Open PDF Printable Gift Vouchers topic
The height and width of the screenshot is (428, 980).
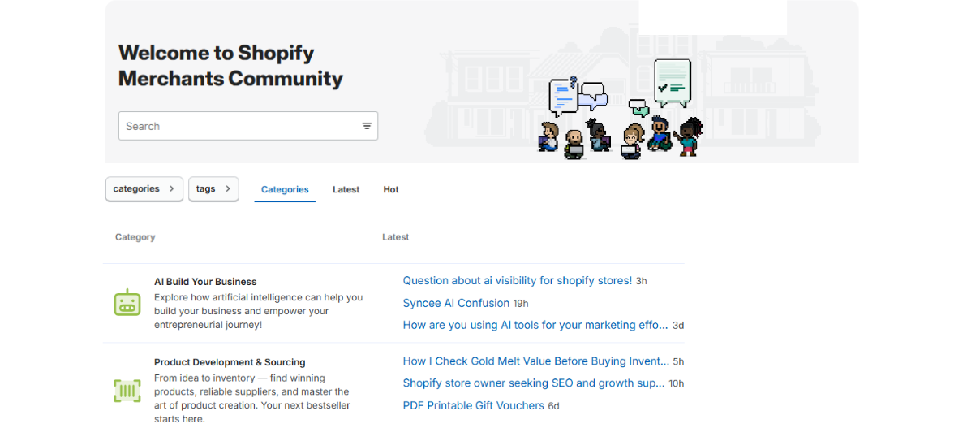point(473,405)
